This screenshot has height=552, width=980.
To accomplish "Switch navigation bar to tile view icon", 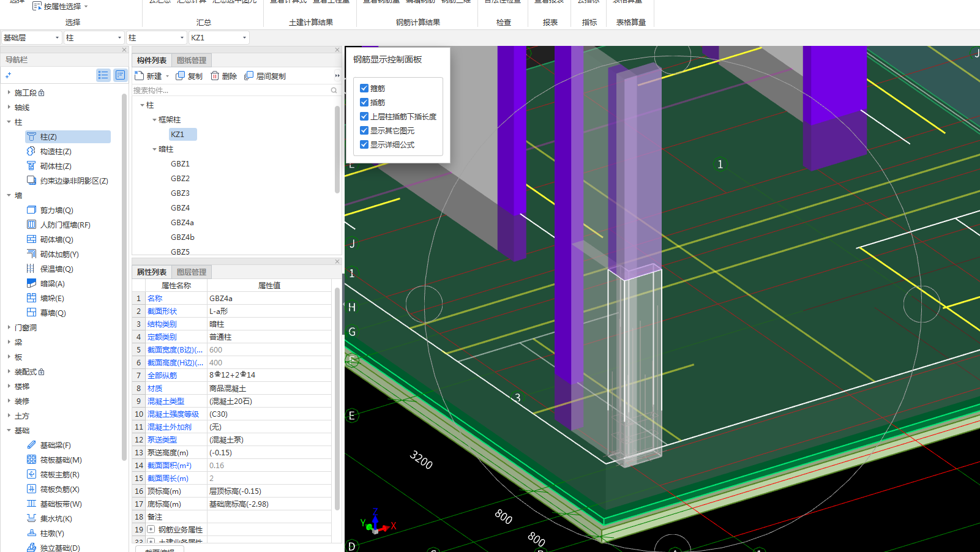I will [x=120, y=75].
